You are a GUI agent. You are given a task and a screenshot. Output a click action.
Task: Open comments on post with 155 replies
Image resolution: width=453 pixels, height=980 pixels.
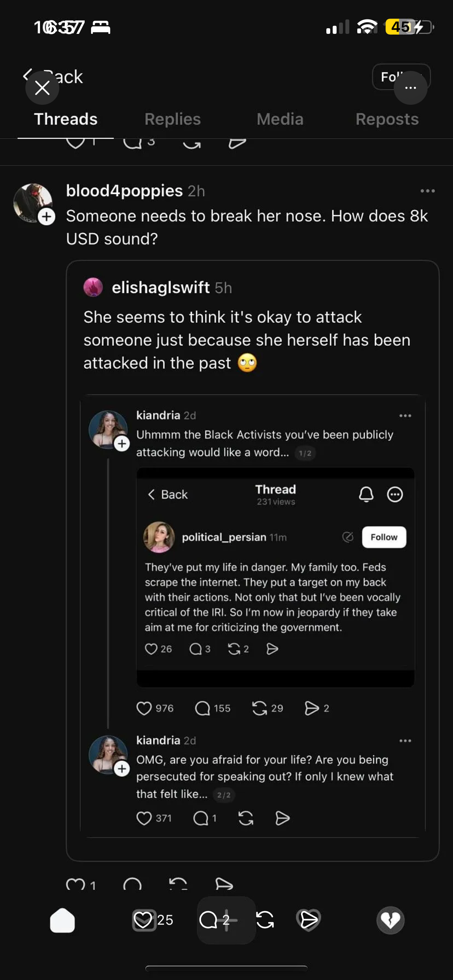pyautogui.click(x=203, y=708)
